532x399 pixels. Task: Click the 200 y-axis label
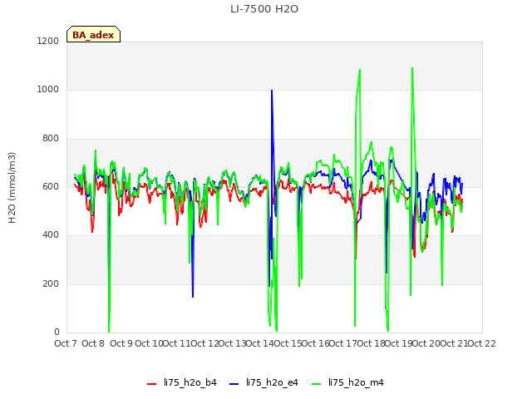(x=51, y=283)
